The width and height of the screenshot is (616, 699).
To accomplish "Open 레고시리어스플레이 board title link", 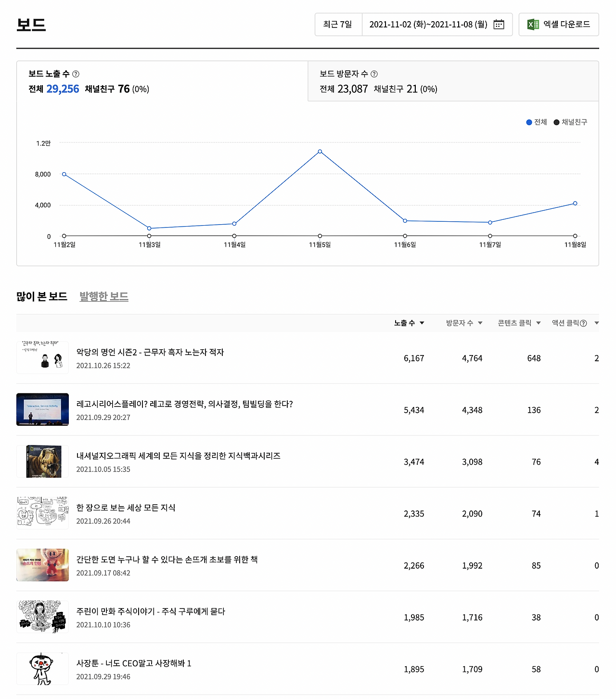I will [x=184, y=404].
